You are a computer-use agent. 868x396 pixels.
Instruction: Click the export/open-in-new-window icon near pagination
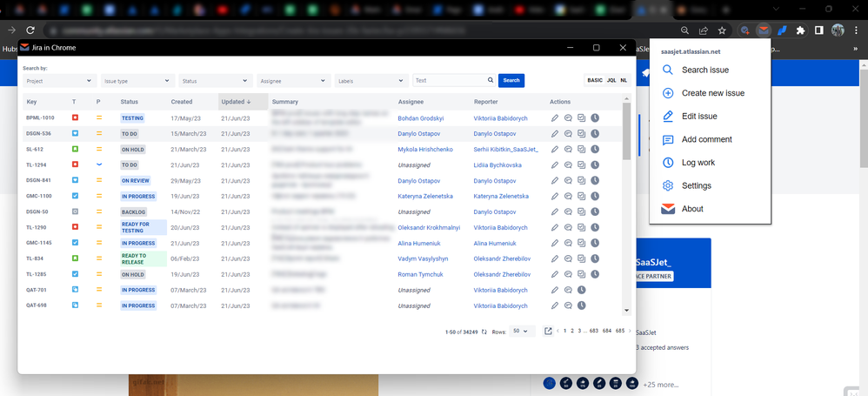[548, 331]
